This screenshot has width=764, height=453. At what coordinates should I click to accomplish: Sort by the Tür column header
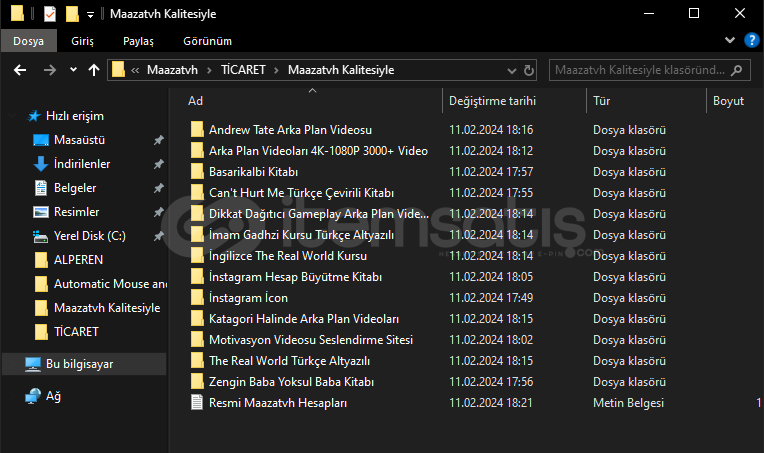[x=601, y=101]
